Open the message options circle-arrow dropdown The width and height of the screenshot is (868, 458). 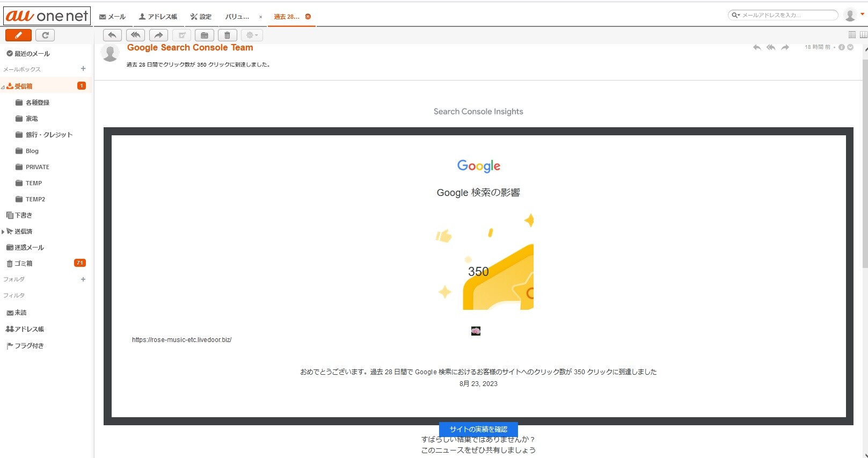coord(850,47)
